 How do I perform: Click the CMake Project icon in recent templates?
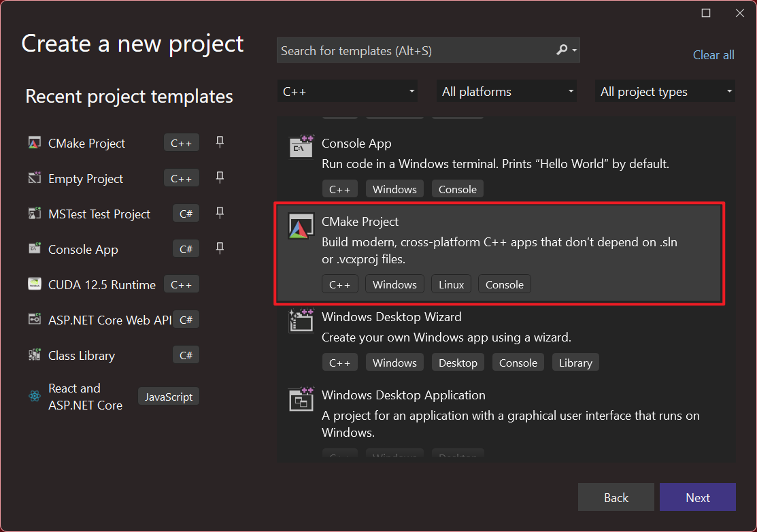35,144
